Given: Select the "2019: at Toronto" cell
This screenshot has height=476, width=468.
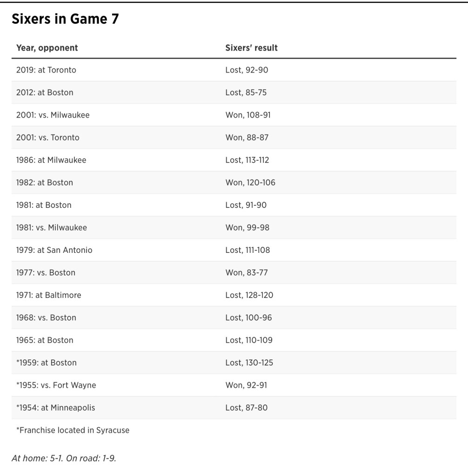Looking at the screenshot, I should coord(46,70).
